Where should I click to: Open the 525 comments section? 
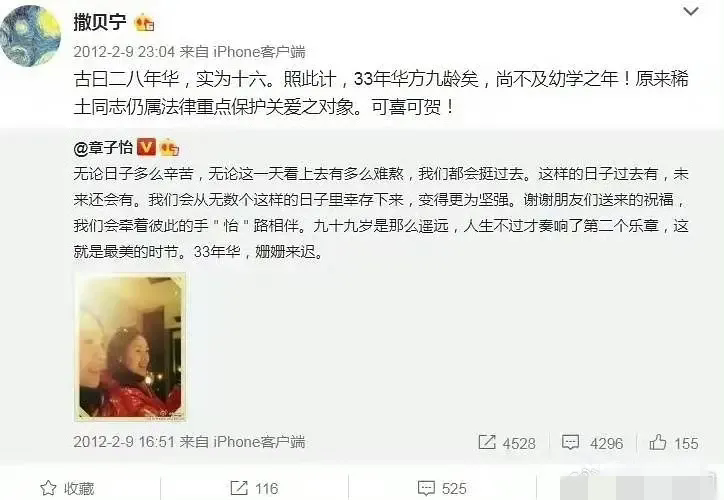(x=442, y=488)
